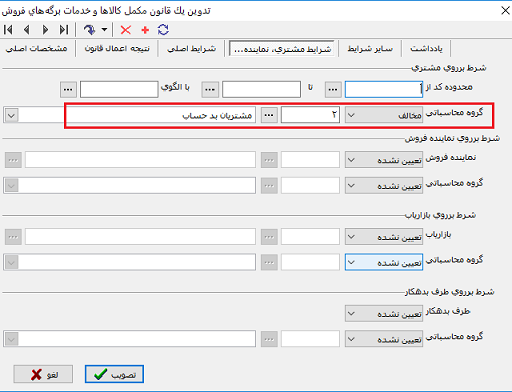512x392 pixels.
Task: Click the نماینده فروش name field
Action: tap(140, 160)
